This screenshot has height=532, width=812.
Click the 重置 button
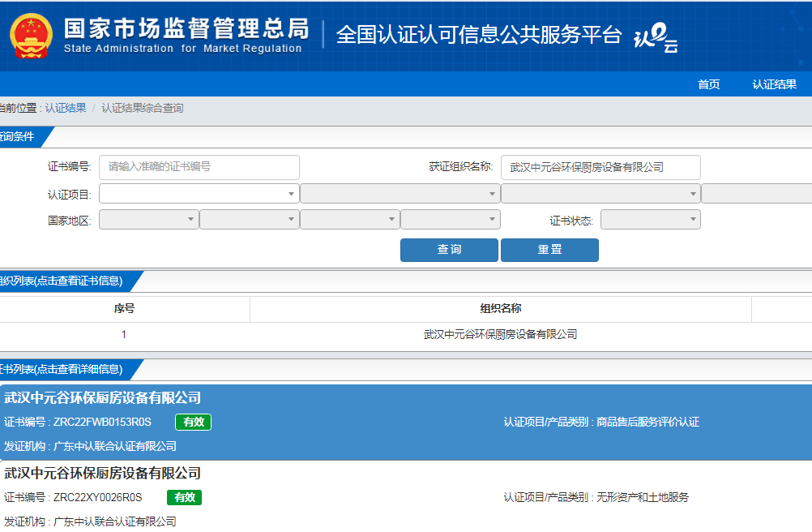[x=549, y=251]
